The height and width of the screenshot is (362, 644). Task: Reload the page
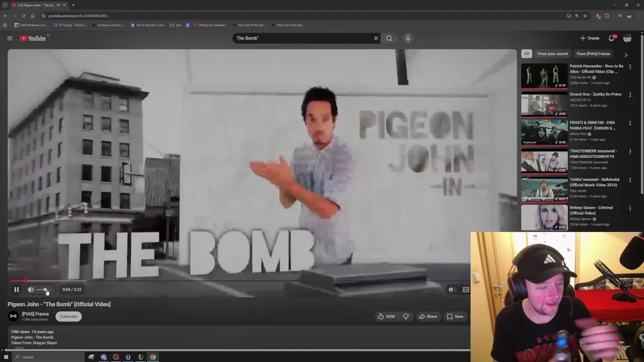point(23,16)
